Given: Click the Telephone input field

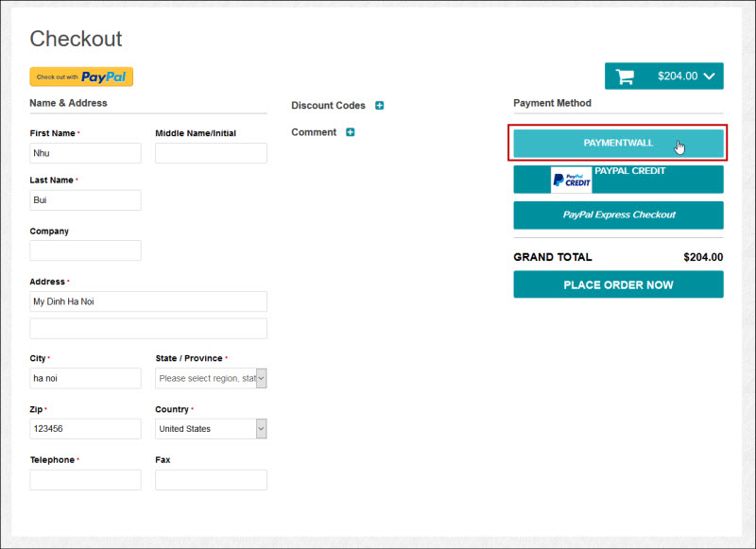Looking at the screenshot, I should tap(85, 480).
